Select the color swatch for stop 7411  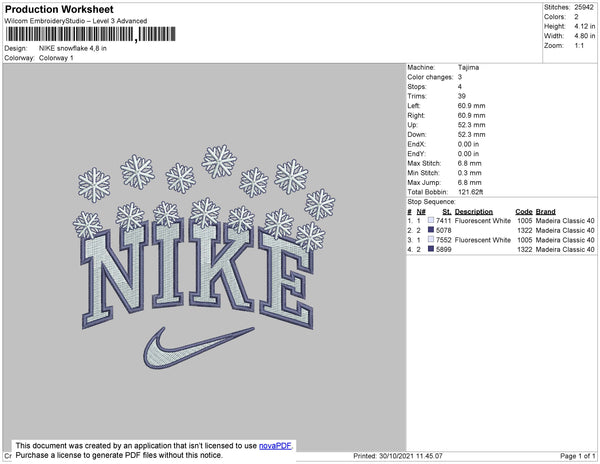coord(431,220)
